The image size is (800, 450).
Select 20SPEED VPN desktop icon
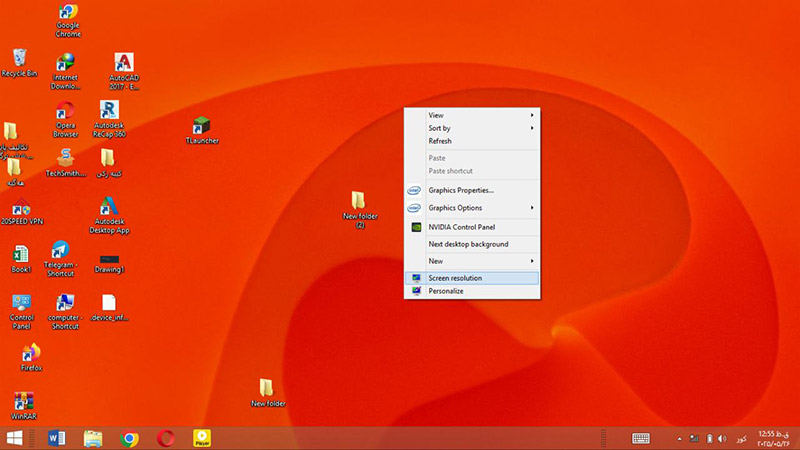point(21,212)
